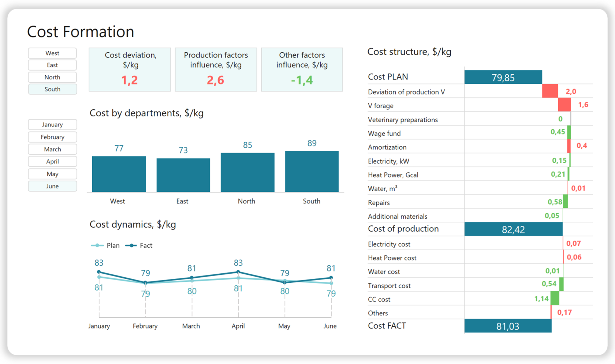Select the April data point on Fact line
The height and width of the screenshot is (364, 615).
coord(238,272)
